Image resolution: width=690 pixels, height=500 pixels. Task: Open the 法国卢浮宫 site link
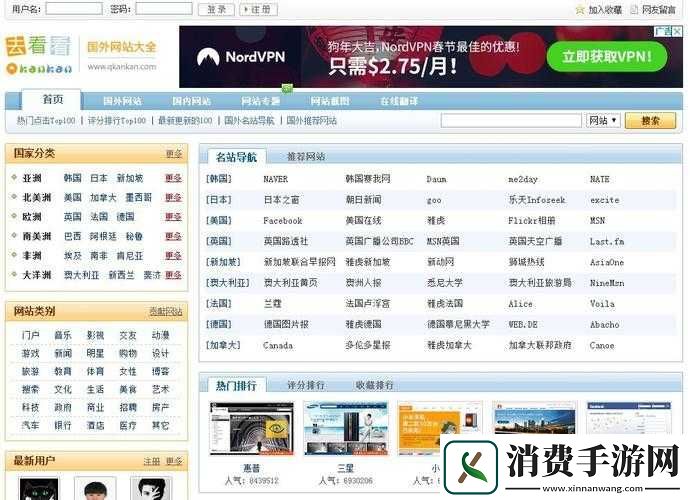coord(367,303)
